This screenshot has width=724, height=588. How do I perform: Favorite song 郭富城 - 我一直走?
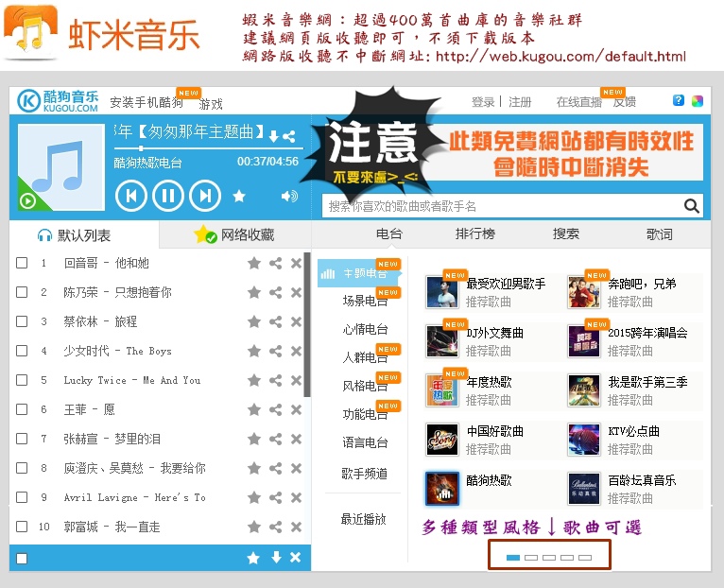tap(254, 527)
